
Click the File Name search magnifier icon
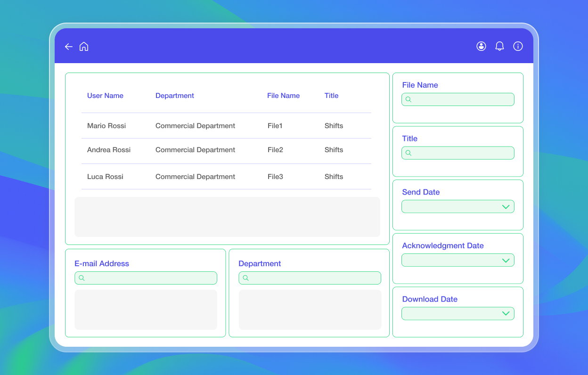click(408, 99)
